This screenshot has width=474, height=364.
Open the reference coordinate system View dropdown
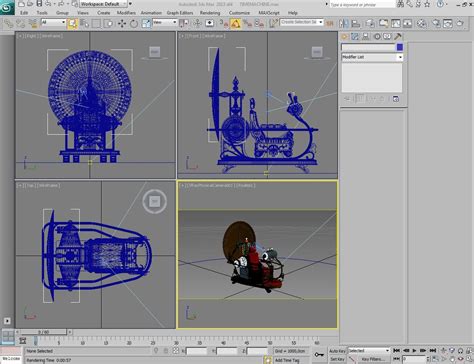pyautogui.click(x=165, y=22)
